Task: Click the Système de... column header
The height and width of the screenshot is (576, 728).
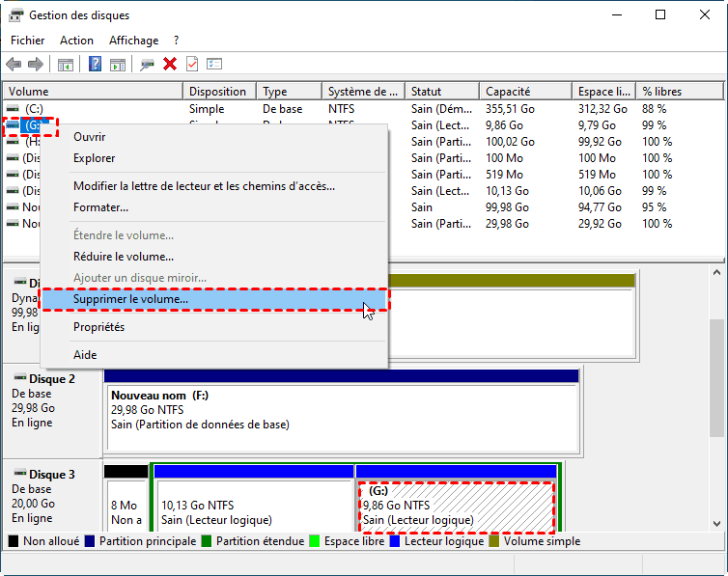Action: click(364, 92)
